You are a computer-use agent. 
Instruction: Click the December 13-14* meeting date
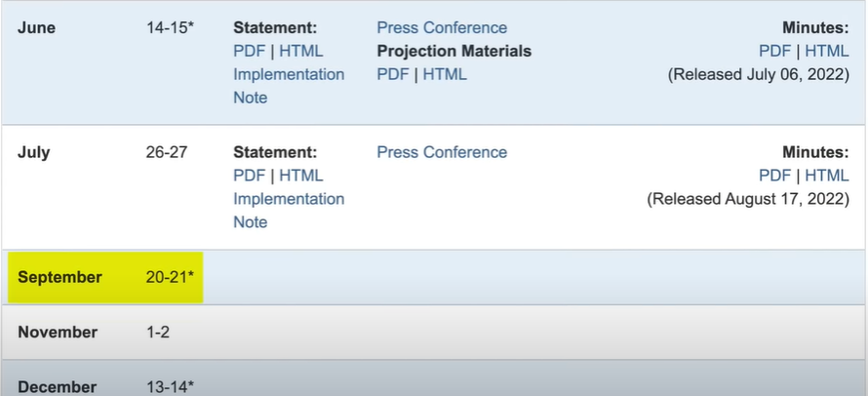[170, 387]
